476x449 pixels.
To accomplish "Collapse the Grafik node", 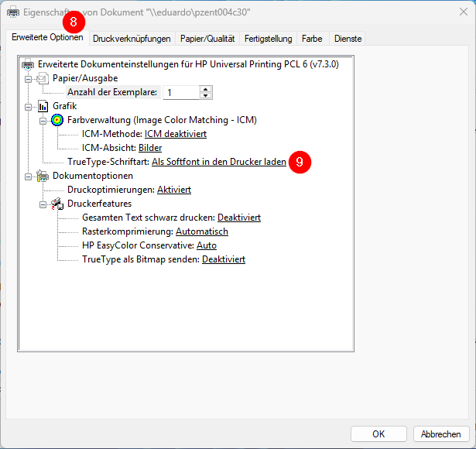I will coord(28,107).
